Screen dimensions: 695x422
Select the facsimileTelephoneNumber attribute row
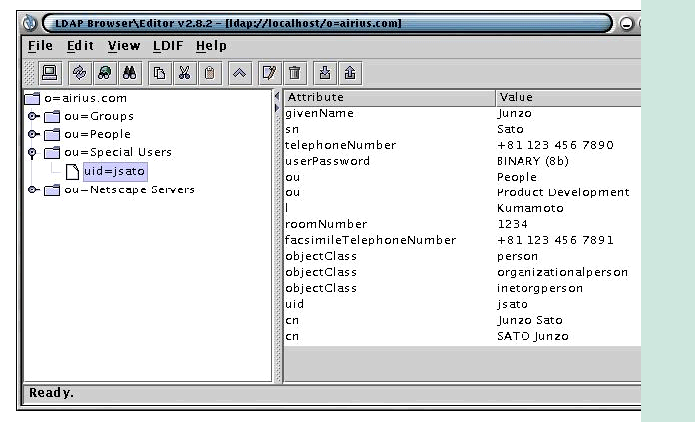(462, 240)
